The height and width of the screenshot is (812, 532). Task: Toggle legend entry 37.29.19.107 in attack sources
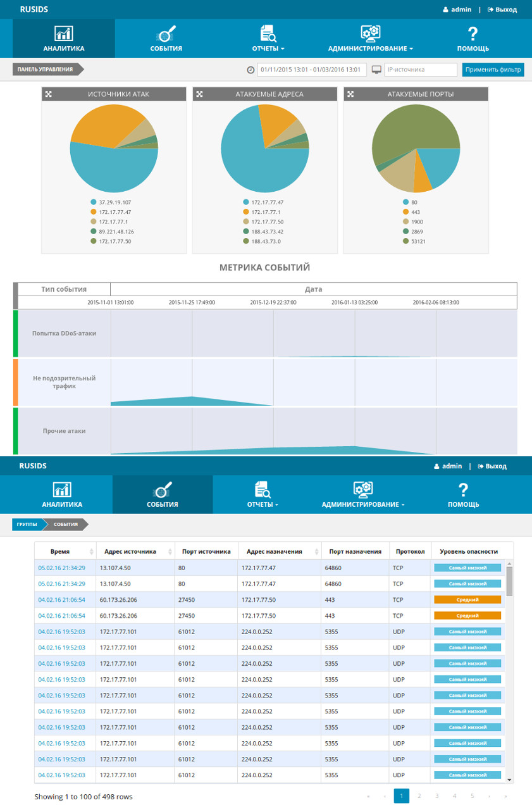point(111,202)
